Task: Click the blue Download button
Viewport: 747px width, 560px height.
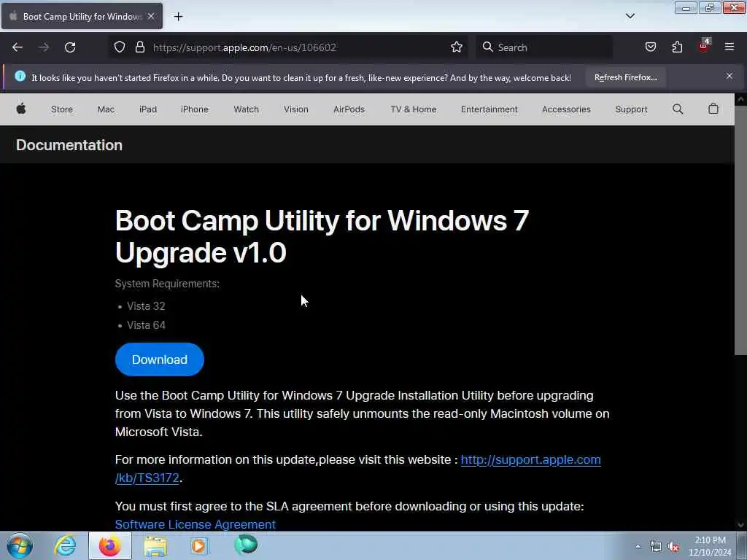Action: coord(160,359)
